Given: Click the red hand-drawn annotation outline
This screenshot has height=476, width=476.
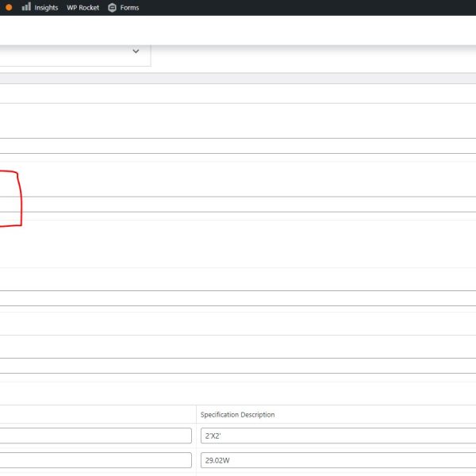Looking at the screenshot, I should (x=20, y=198).
